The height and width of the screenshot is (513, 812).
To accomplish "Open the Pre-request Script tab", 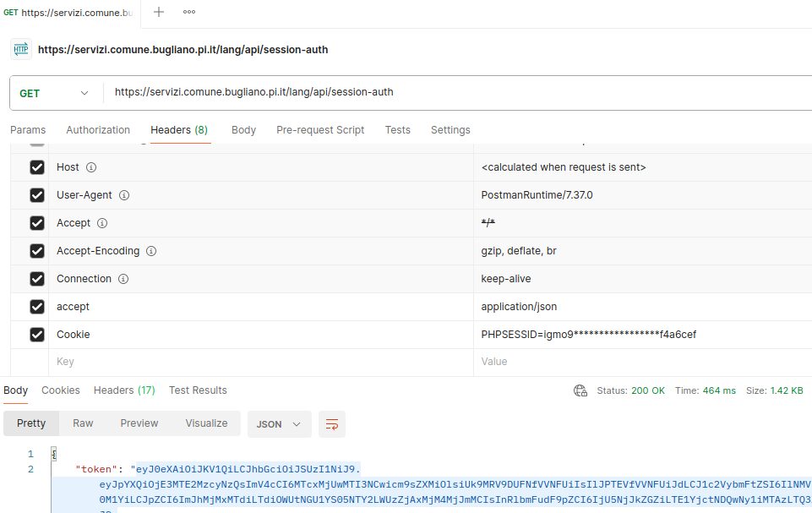I will point(320,130).
